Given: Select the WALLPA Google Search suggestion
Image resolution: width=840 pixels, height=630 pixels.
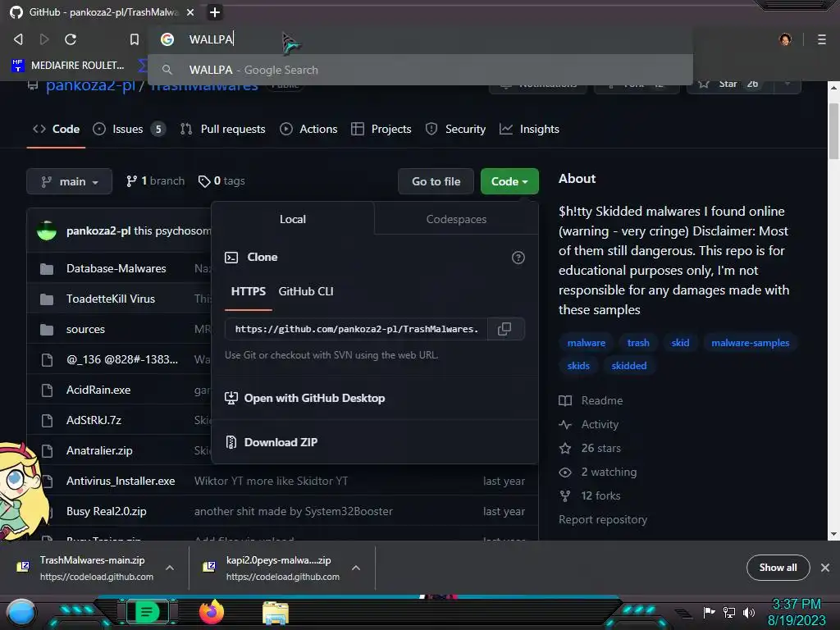Looking at the screenshot, I should coord(420,71).
